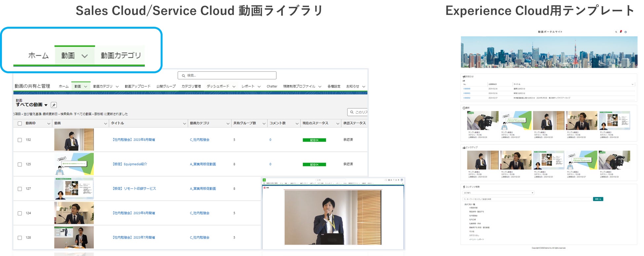This screenshot has width=644, height=256.
Task: Click the video thumbnail in row 125
Action: pyautogui.click(x=74, y=164)
